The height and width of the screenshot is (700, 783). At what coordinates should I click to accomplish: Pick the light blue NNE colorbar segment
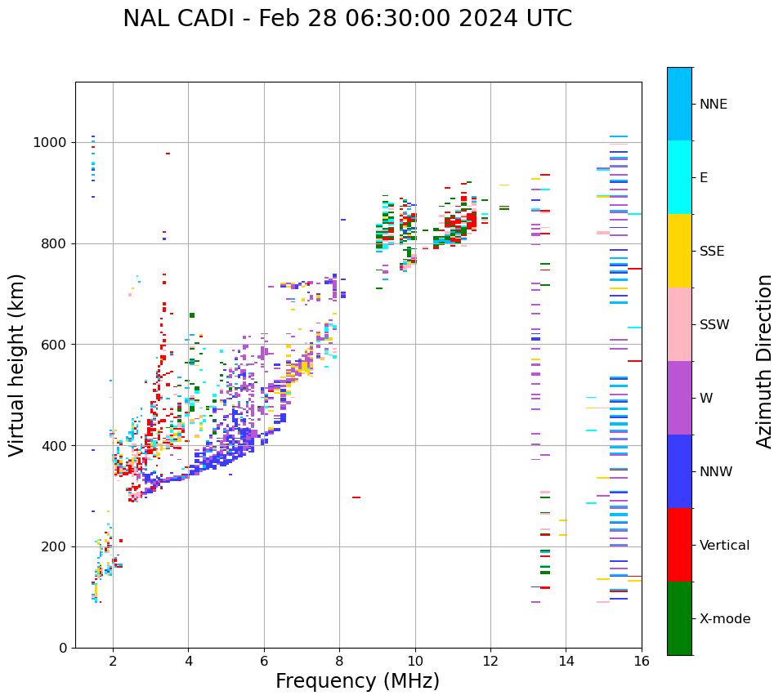[679, 104]
